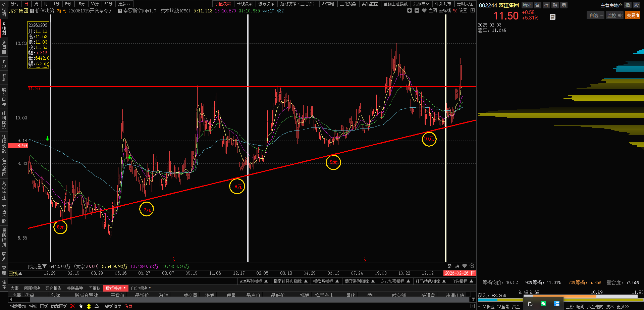644x310 pixels.
Task: Click the 保存 sidebar button
Action: coord(4,284)
